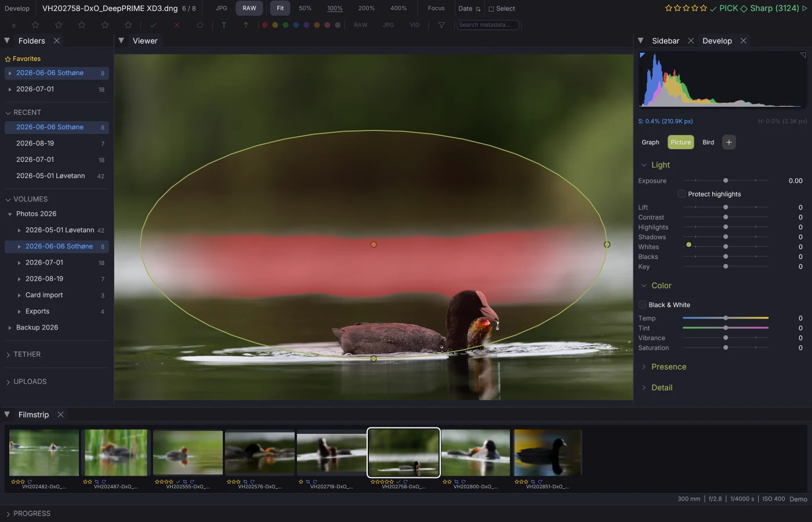Enable the Protect highlights checkbox
Image resolution: width=812 pixels, height=522 pixels.
point(682,194)
